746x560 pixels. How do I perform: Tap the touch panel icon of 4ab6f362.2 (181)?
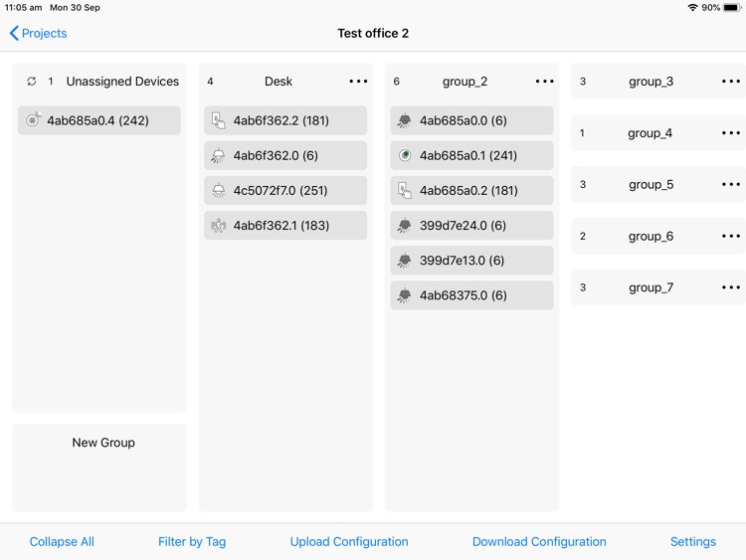tap(219, 120)
